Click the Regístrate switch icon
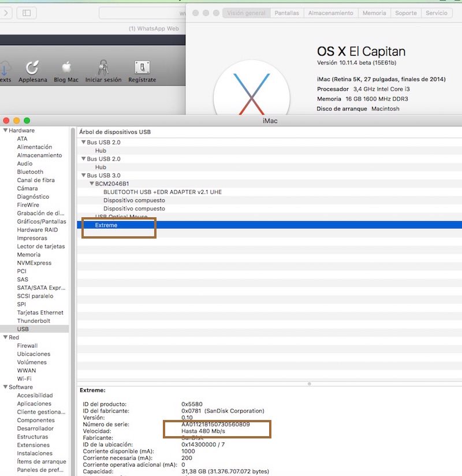The height and width of the screenshot is (476, 462). pos(142,68)
